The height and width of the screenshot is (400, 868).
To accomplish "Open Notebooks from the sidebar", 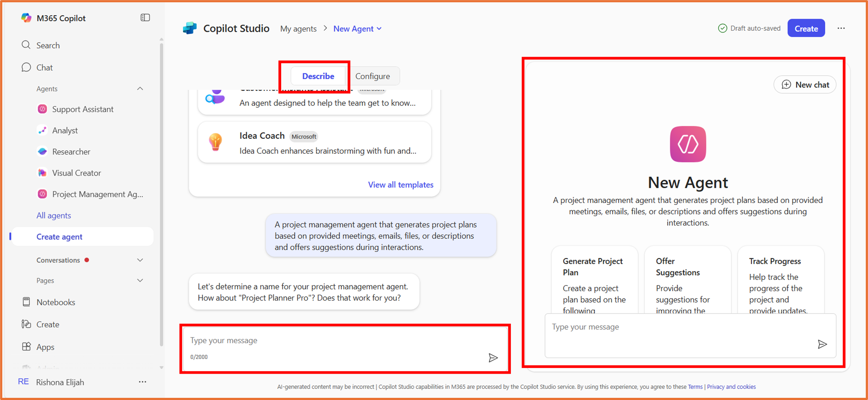I will point(55,302).
